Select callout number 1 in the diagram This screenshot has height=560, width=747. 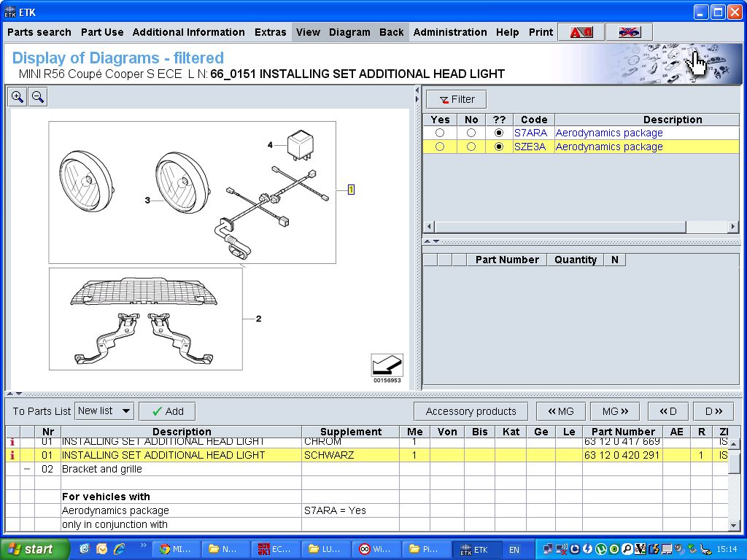[x=351, y=190]
